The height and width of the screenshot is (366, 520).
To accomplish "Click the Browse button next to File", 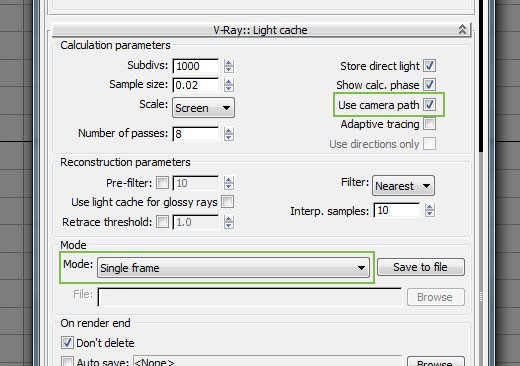I will [x=436, y=297].
